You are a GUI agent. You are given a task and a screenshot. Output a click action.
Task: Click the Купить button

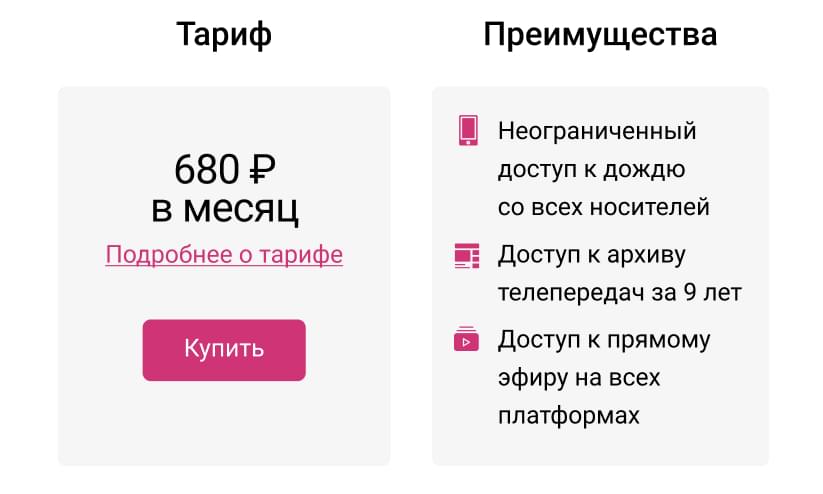pyautogui.click(x=224, y=350)
